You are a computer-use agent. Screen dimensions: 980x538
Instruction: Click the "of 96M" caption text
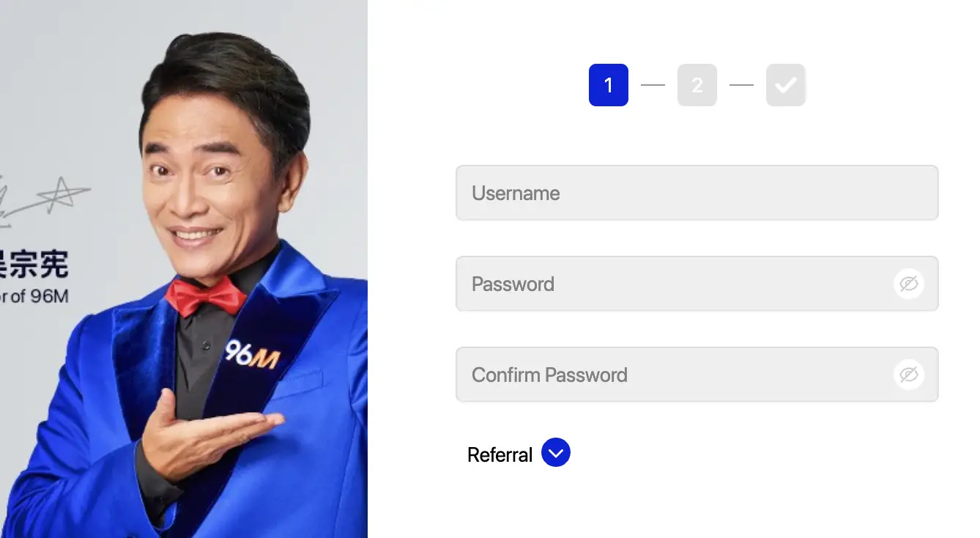pyautogui.click(x=35, y=298)
